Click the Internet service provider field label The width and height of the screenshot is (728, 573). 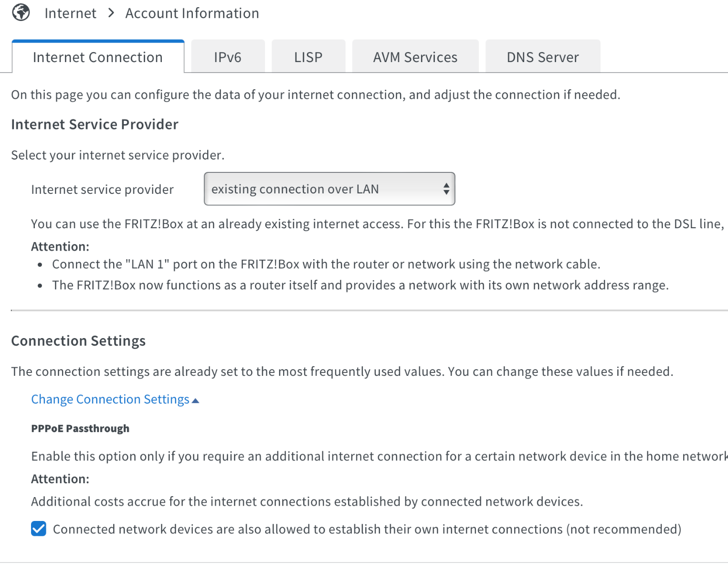tap(102, 190)
